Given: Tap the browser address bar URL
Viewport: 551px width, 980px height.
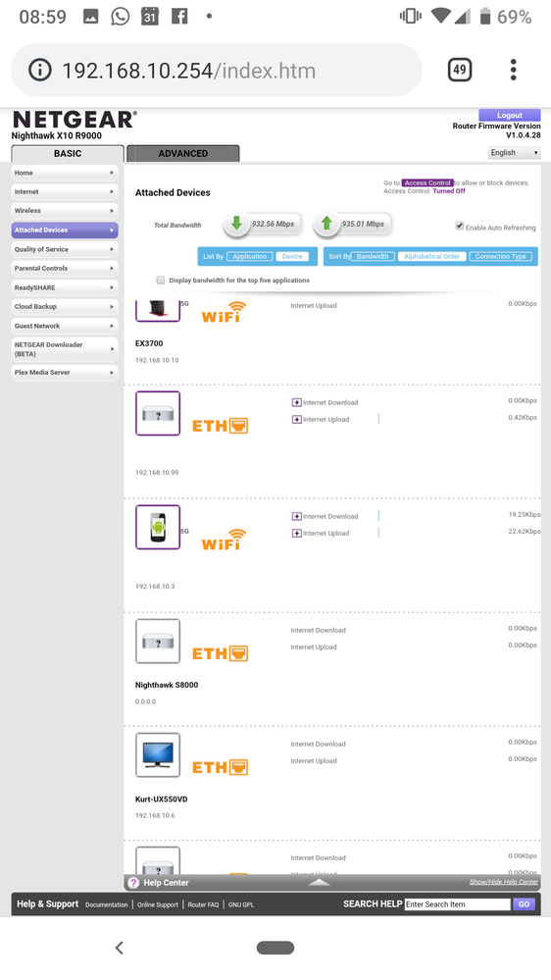Looking at the screenshot, I should click(x=188, y=70).
